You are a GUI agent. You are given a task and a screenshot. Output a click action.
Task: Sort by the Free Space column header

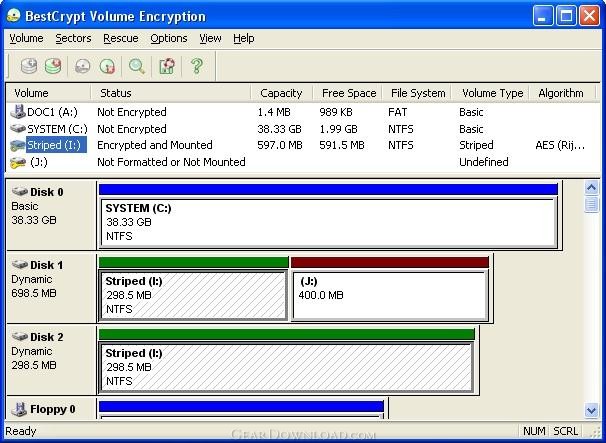tap(347, 93)
